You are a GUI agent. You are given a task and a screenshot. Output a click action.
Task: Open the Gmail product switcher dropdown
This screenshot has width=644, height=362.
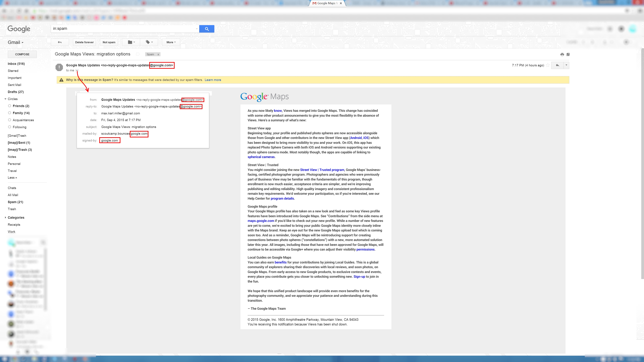coord(15,42)
